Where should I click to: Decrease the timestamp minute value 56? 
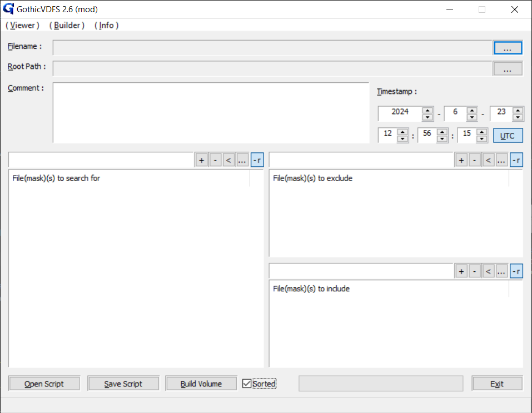(442, 139)
